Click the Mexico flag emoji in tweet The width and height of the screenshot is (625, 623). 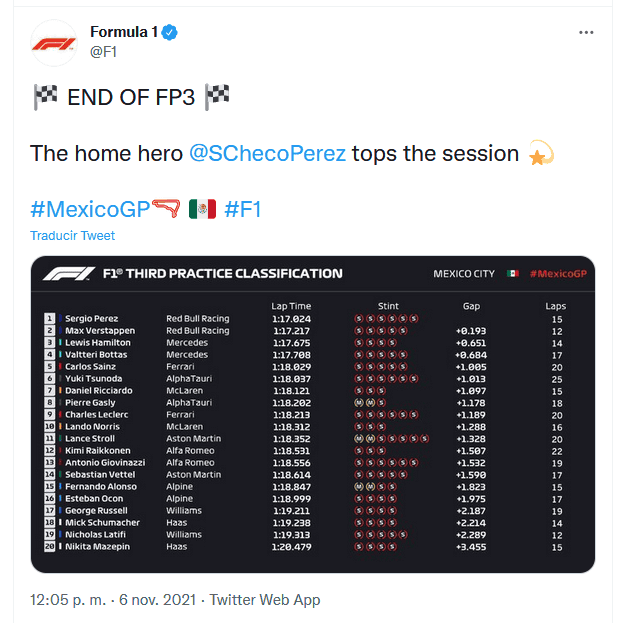pos(202,209)
